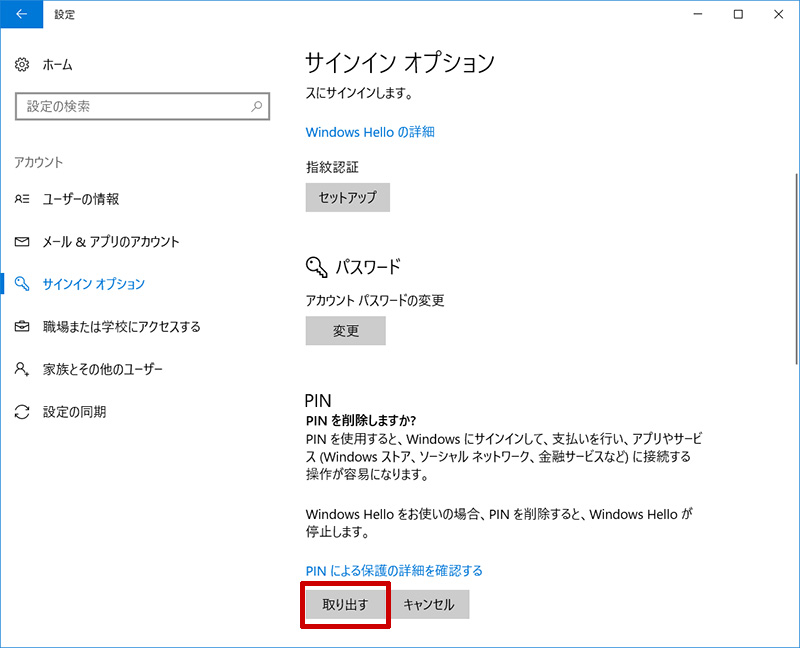Focus the 設定の検索 search field
This screenshot has height=648, width=800.
tap(142, 106)
